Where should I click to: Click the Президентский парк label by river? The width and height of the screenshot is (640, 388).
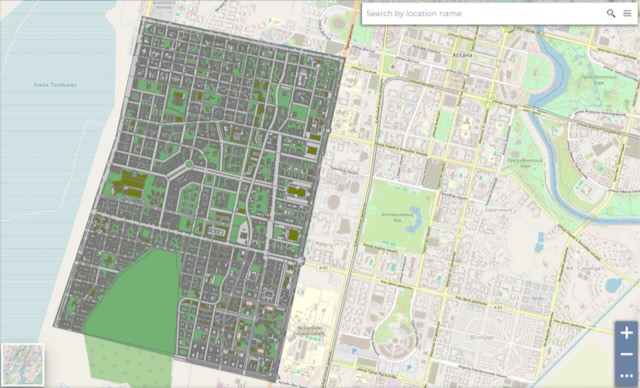point(525,163)
